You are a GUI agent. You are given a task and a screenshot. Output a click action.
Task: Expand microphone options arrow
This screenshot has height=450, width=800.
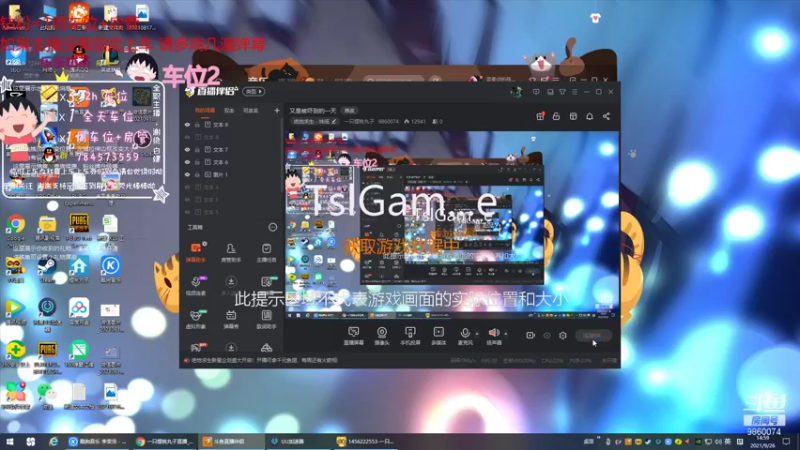coord(477,334)
